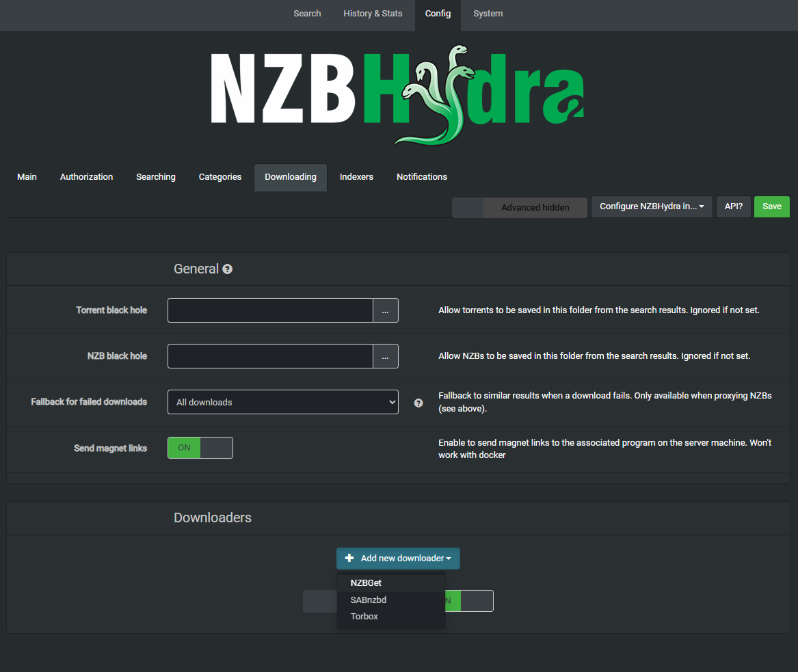Open the Config top navigation item
The height and width of the screenshot is (672, 798).
pyautogui.click(x=438, y=14)
